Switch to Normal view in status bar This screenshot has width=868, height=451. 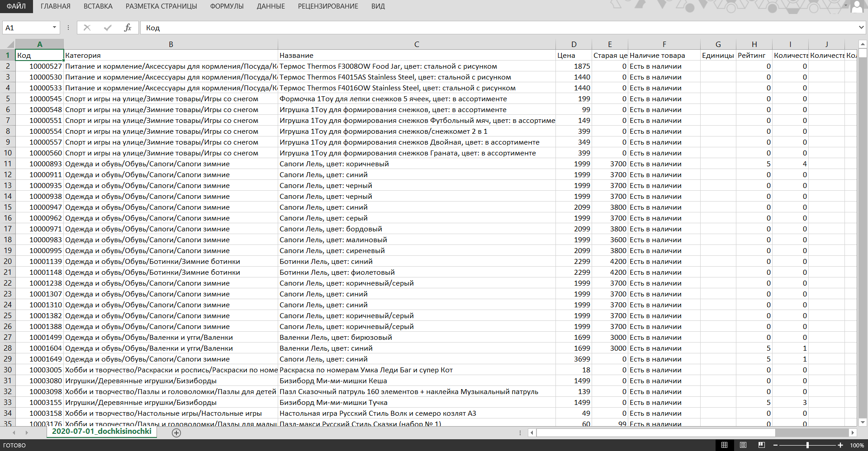pos(724,445)
